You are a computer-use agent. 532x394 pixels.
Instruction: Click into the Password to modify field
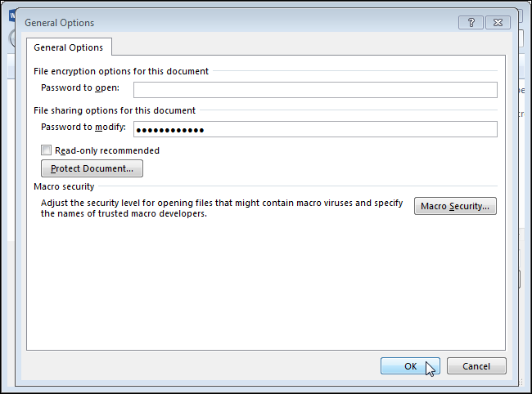tap(315, 129)
